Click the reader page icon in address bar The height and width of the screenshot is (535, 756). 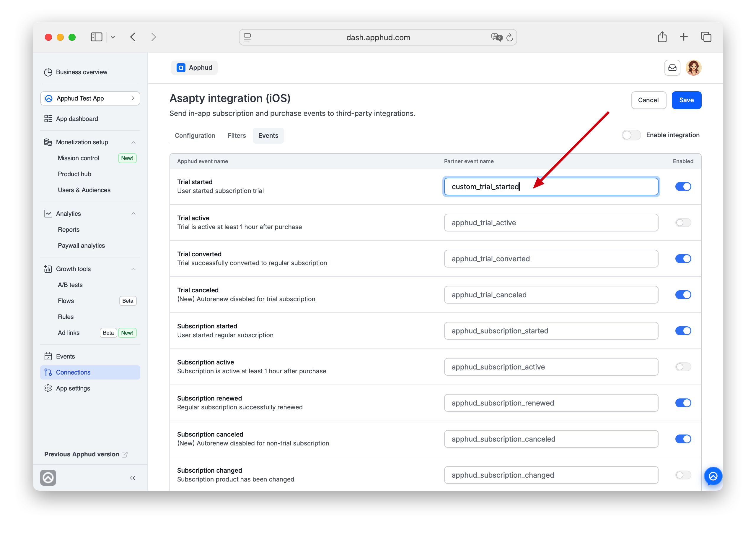pos(247,37)
